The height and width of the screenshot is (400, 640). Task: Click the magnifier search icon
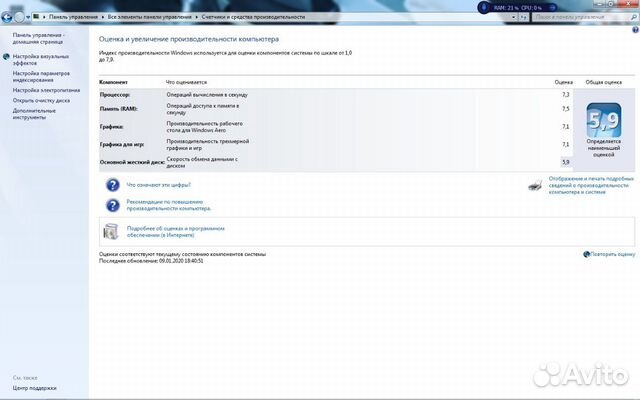click(634, 17)
